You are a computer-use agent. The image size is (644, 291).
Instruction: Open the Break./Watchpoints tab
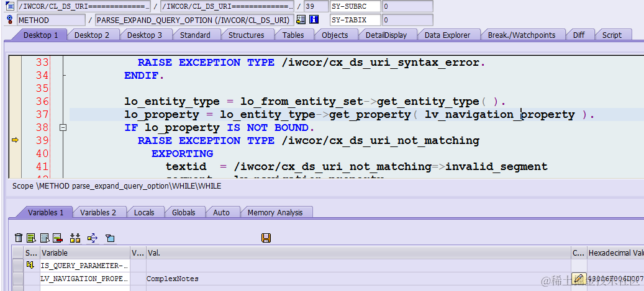[522, 35]
